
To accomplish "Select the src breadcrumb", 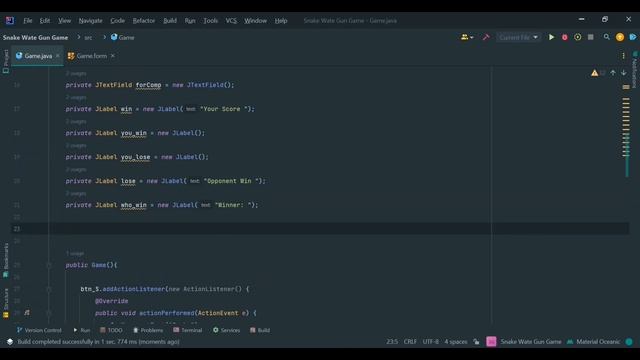I will 88,38.
